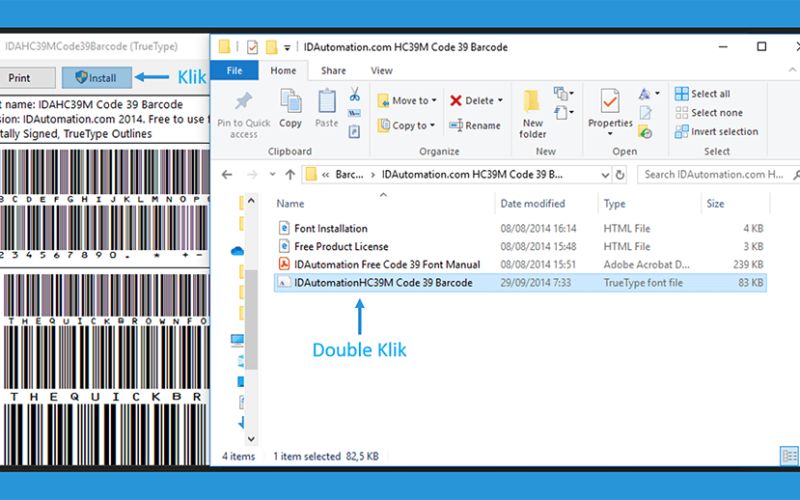The height and width of the screenshot is (500, 800).
Task: Open the recent locations chevron
Action: (x=272, y=174)
